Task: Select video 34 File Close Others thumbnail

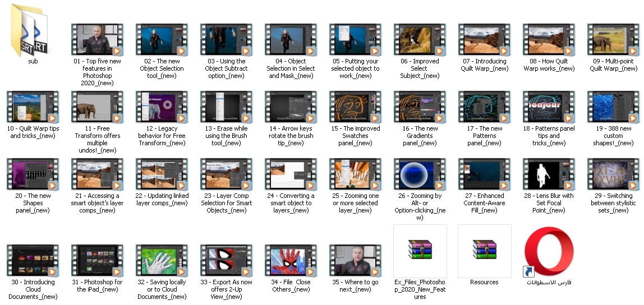Action: click(x=291, y=261)
